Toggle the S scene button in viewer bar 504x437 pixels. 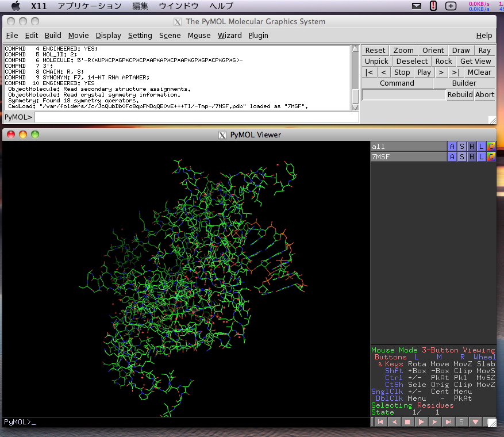461,422
